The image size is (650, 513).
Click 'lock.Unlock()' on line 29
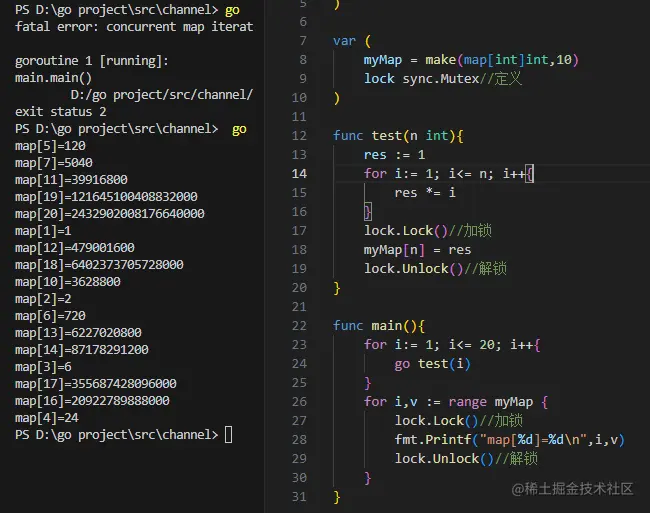point(444,459)
